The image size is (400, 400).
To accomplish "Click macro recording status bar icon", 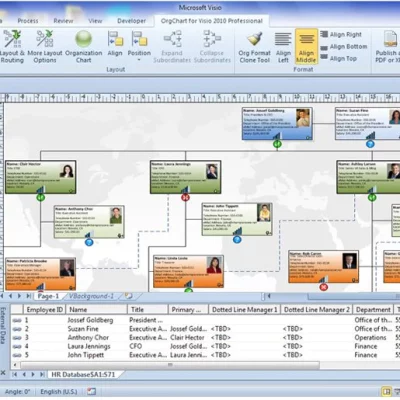I will tap(91, 392).
